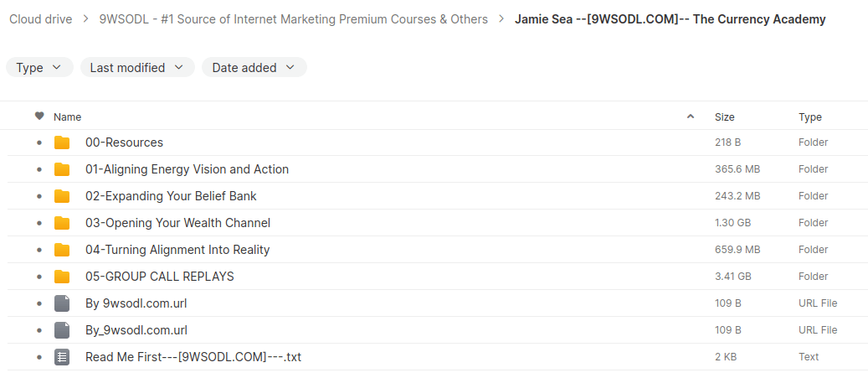This screenshot has width=868, height=378.
Task: Expand the Date added filter dropdown
Action: (x=254, y=68)
